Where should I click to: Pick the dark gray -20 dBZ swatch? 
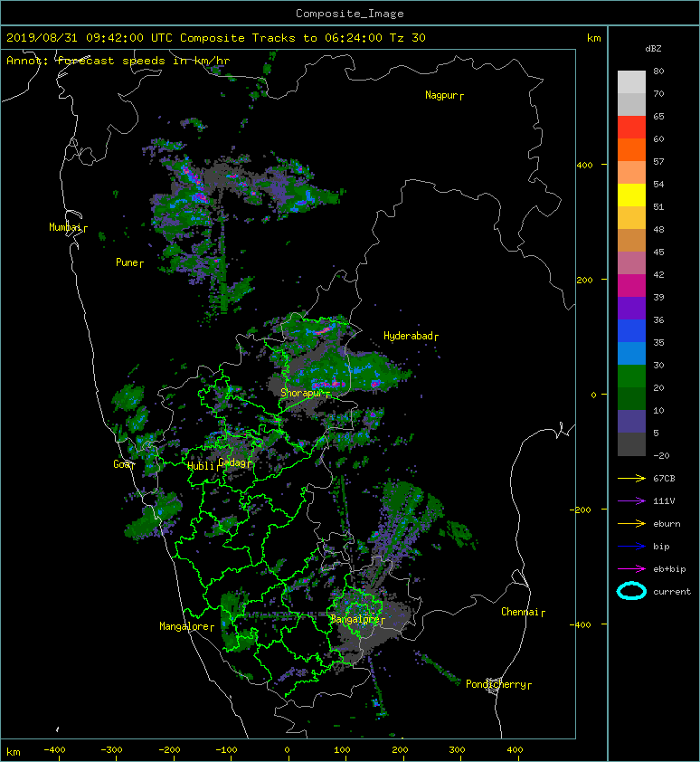631,443
